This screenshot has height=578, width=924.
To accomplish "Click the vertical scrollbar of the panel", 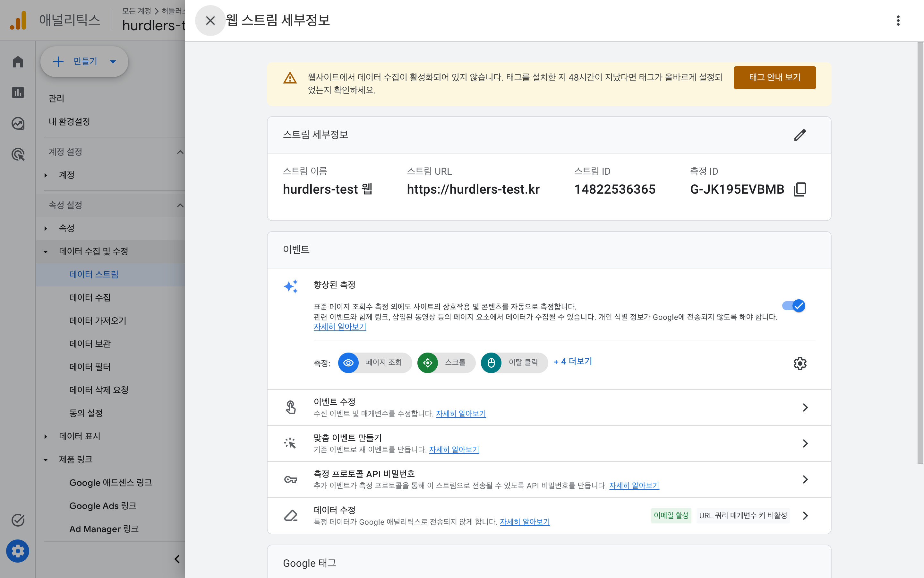I will [x=920, y=253].
